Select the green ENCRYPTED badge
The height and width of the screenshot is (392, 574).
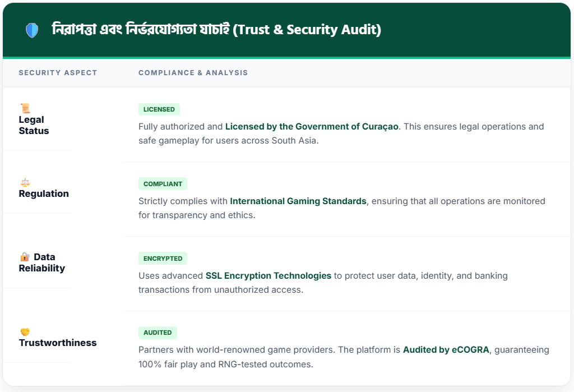[163, 259]
